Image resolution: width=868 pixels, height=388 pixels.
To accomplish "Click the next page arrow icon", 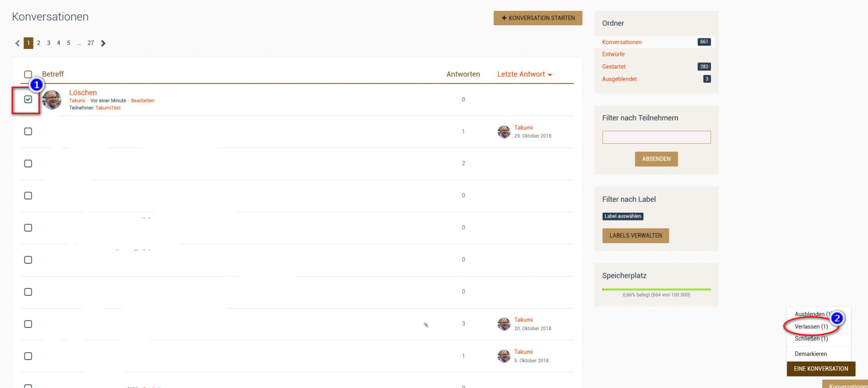I will tap(103, 43).
